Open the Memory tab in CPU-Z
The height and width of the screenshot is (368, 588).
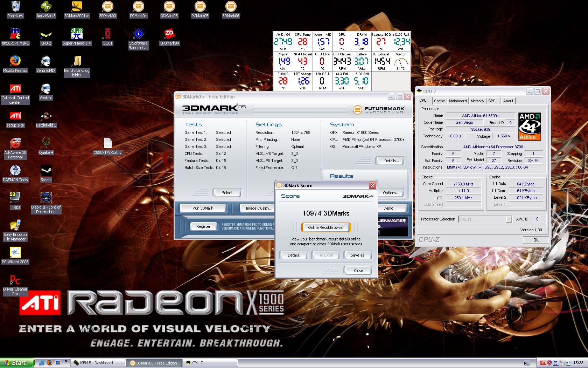coord(477,101)
